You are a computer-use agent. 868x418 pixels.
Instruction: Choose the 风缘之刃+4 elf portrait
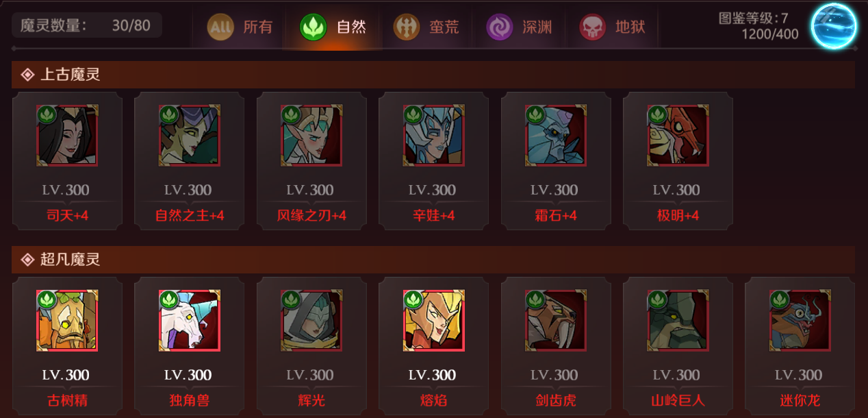(x=311, y=135)
